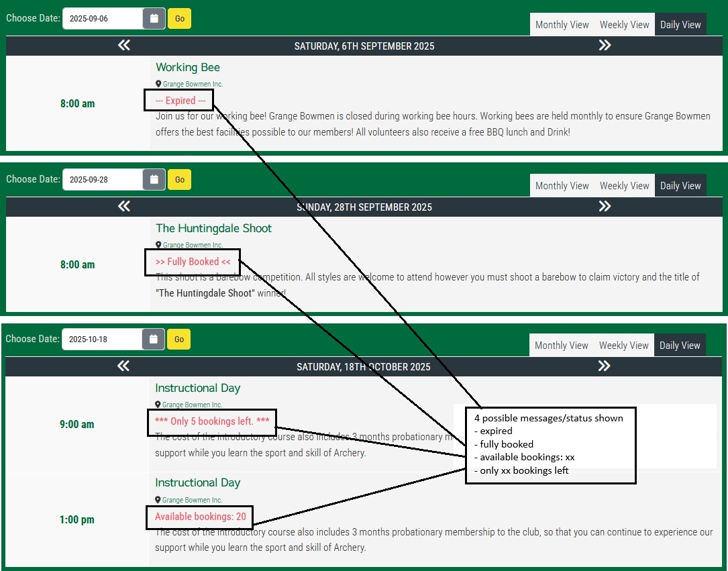Open calendar picker beside 2025-09-06 date field
Image resolution: width=728 pixels, height=571 pixels.
point(154,19)
